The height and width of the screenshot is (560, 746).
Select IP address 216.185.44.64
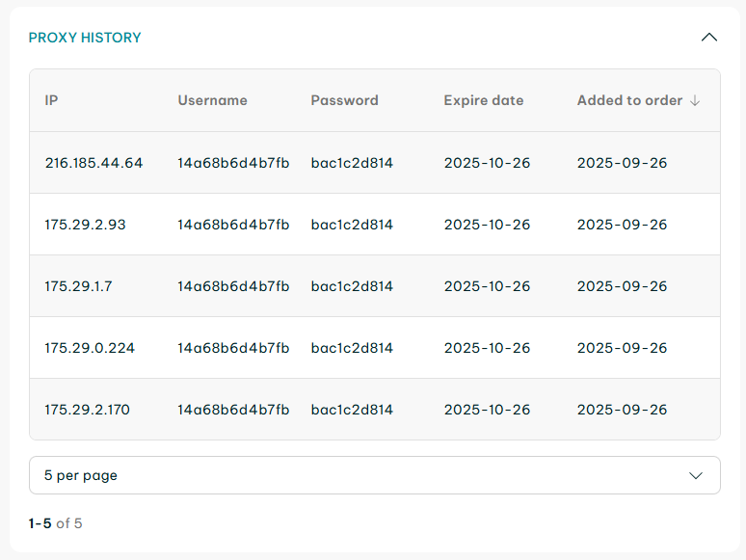93,163
